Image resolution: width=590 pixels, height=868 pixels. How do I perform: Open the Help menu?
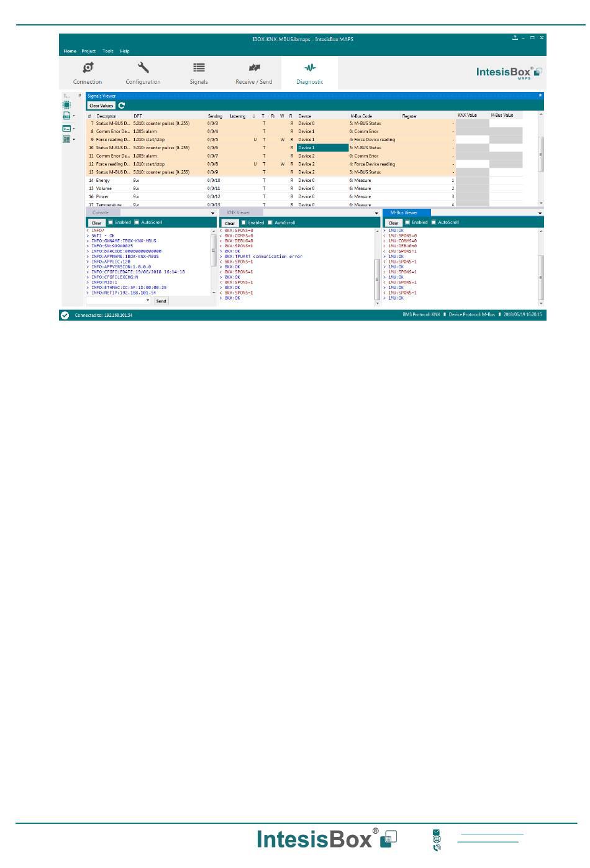pyautogui.click(x=125, y=51)
